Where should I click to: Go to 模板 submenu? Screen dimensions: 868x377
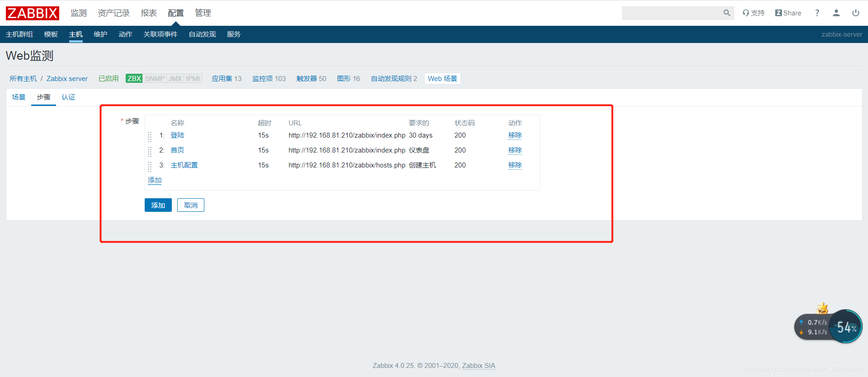coord(51,34)
